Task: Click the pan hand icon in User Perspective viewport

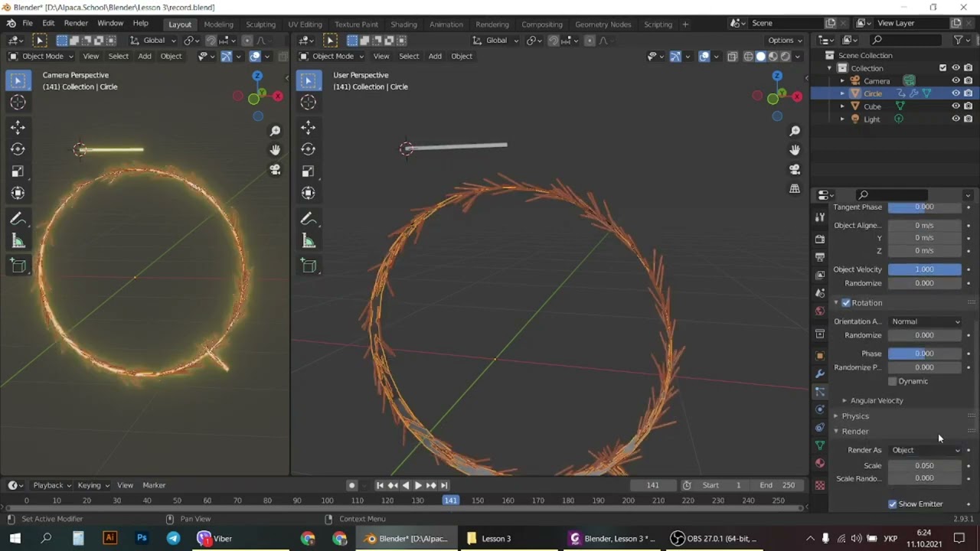Action: click(795, 150)
